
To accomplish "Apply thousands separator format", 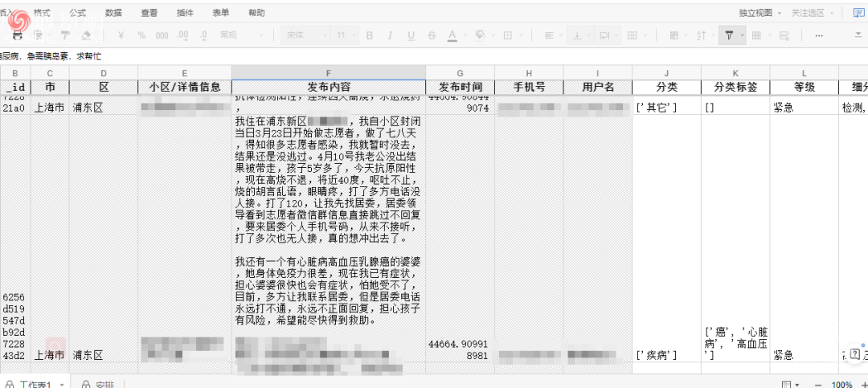I will click(162, 35).
